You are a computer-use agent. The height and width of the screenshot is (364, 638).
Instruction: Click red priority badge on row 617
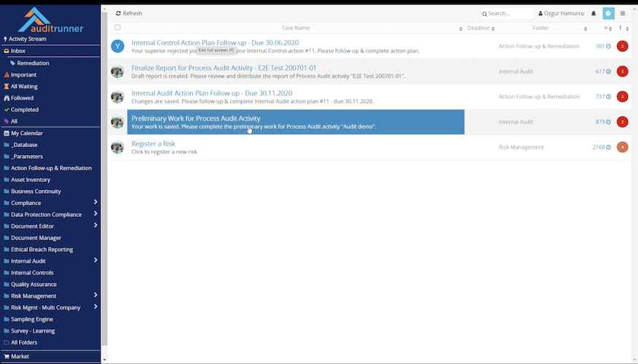[622, 71]
